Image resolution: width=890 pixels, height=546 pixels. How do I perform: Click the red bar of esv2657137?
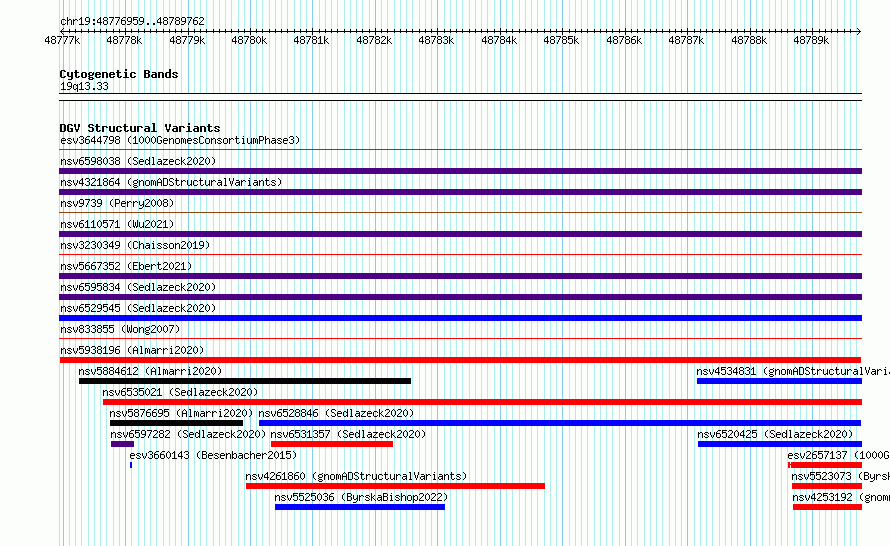pos(825,465)
